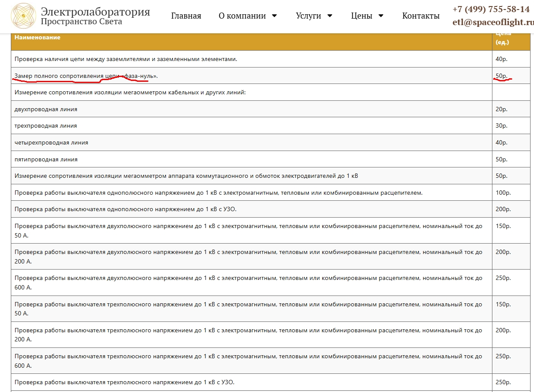
Task: Click 250р. price for трехполюсного с УЗО
Action: 503,382
